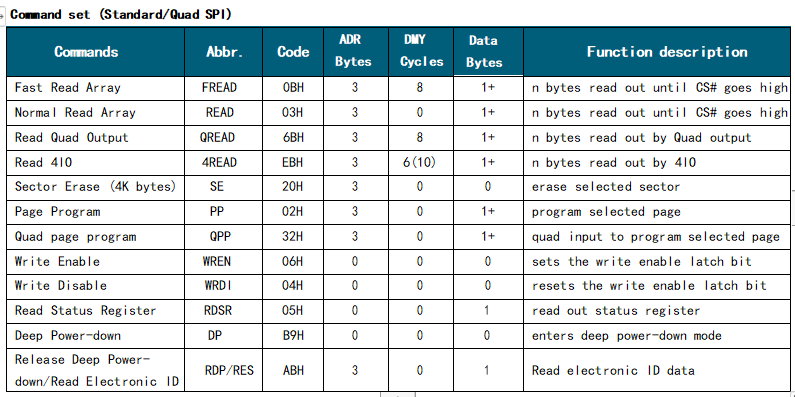Click the 6BH code cell
This screenshot has width=795, height=397.
tap(293, 138)
